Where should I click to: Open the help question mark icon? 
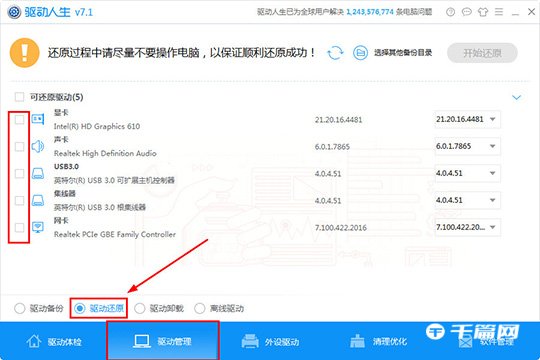(x=450, y=12)
